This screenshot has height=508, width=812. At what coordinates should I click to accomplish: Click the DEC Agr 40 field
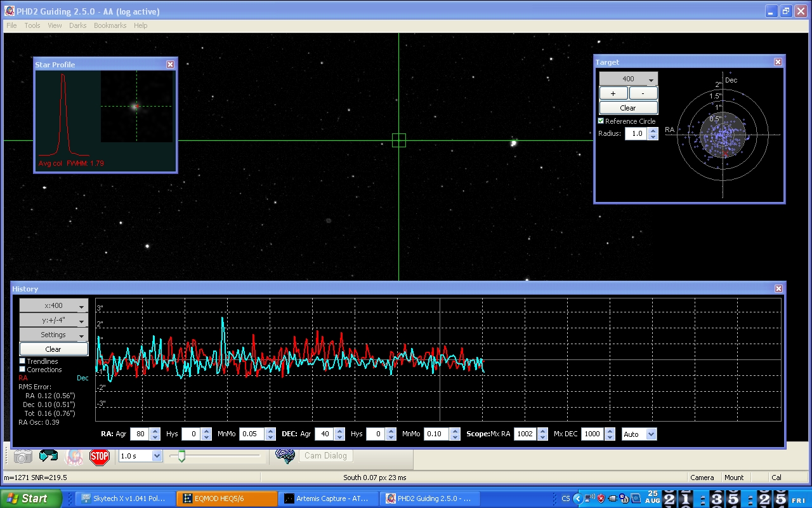[x=324, y=434]
